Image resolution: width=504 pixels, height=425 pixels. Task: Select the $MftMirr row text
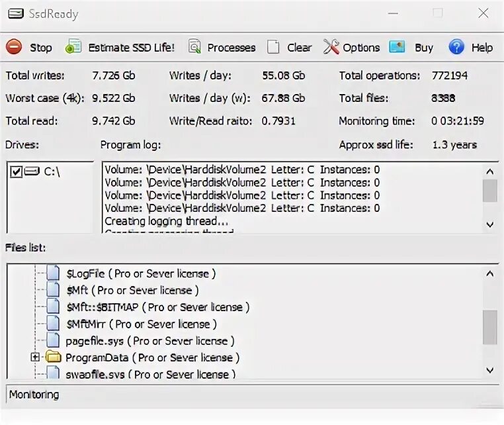(142, 324)
